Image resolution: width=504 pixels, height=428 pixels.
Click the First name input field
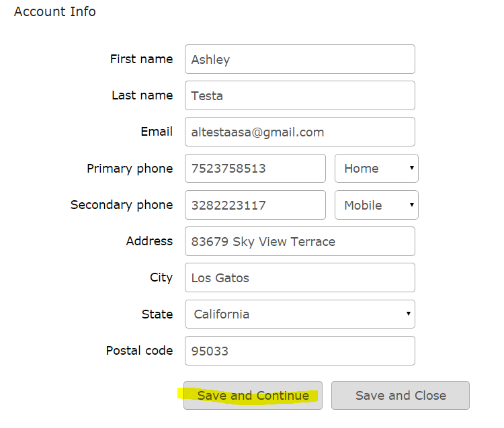point(300,59)
